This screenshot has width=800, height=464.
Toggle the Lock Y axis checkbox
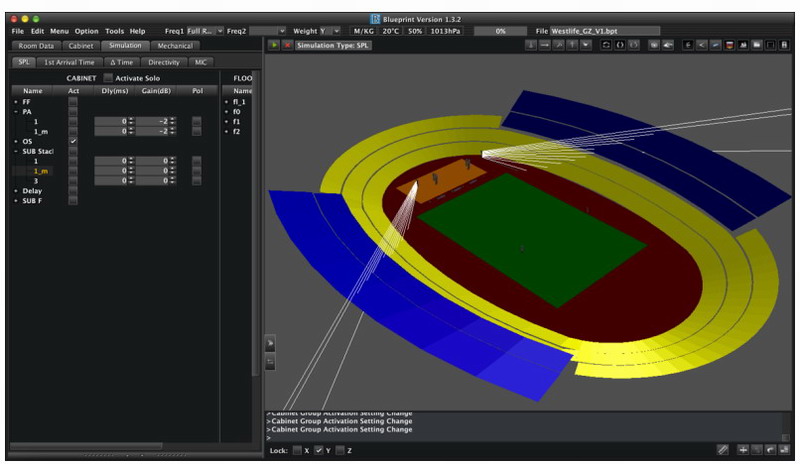click(x=319, y=451)
